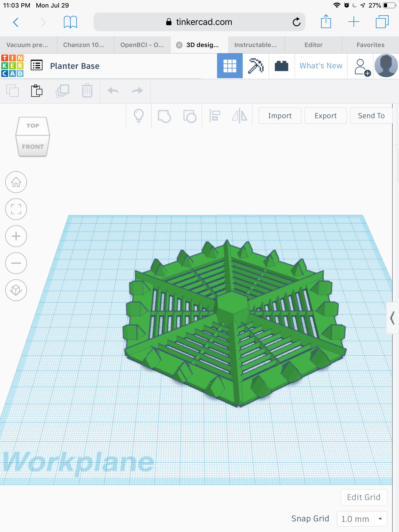This screenshot has height=532, width=399.
Task: Click TOP face of view cube
Action: point(33,126)
